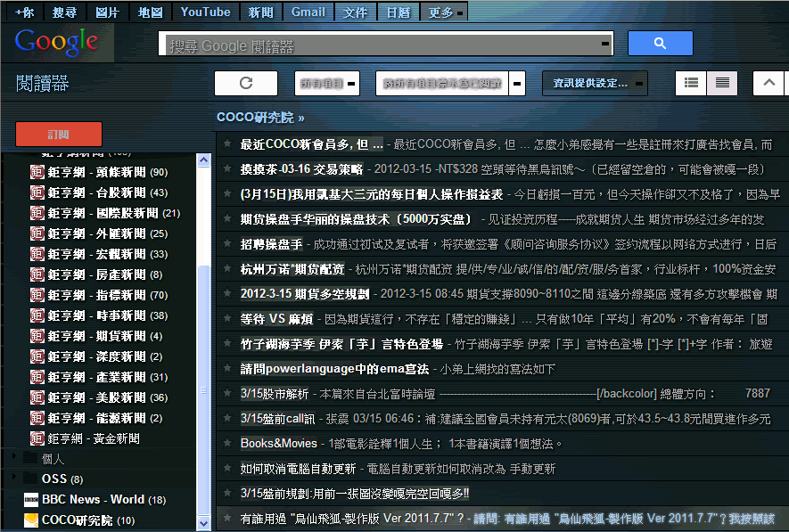Click the 鉅亨網 深度新聞 feed icon
The image size is (789, 532).
tap(37, 356)
